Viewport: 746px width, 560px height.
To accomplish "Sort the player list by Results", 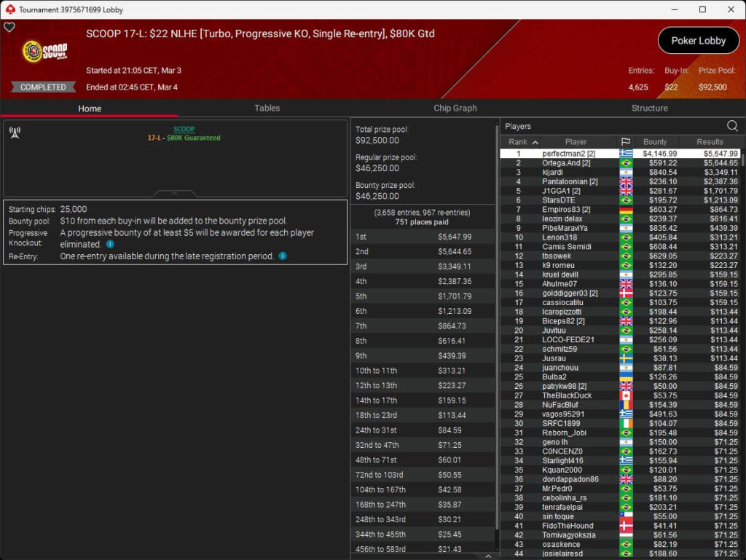I will (710, 142).
